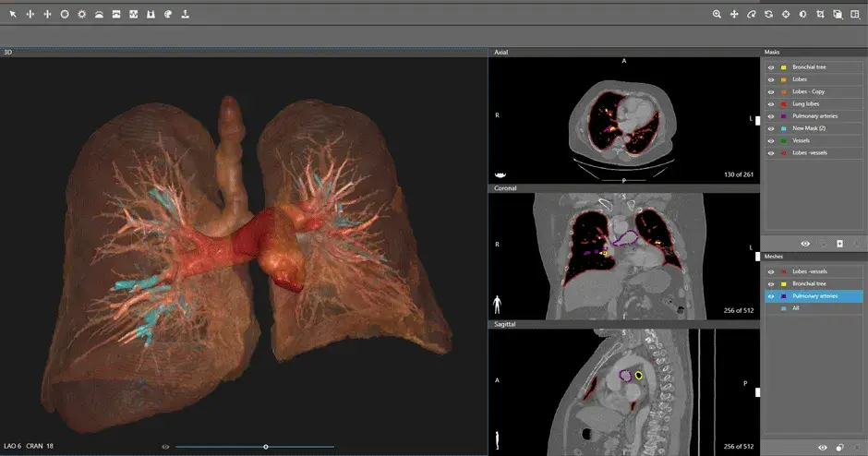Click the add new mask button
868x456 pixels.
tap(839, 244)
